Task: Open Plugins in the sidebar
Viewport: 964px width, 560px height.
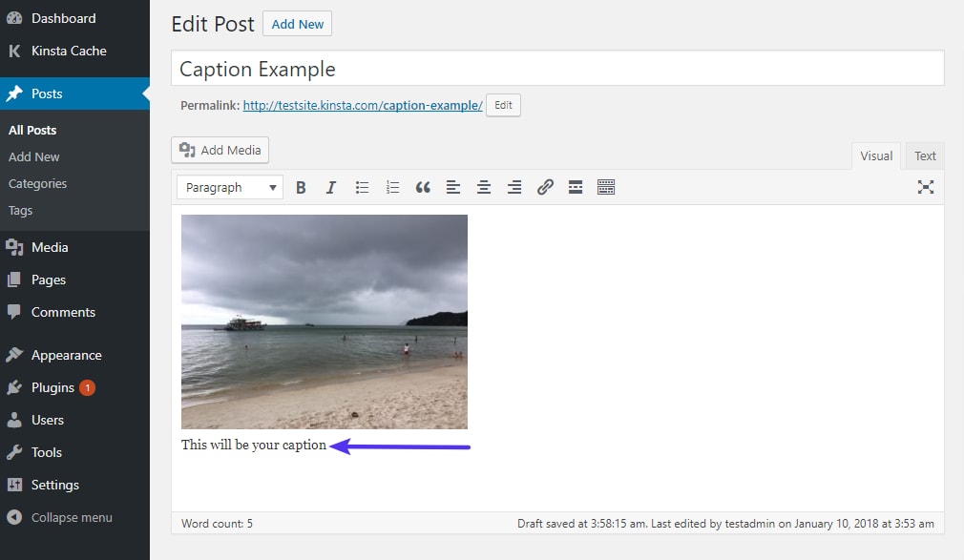Action: pos(52,387)
